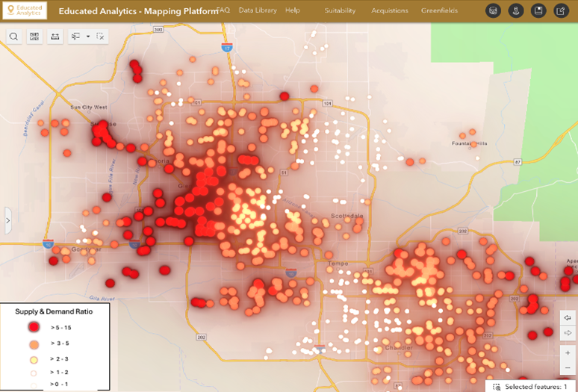The image size is (578, 392).
Task: Click the search magnifier tool
Action: click(14, 36)
